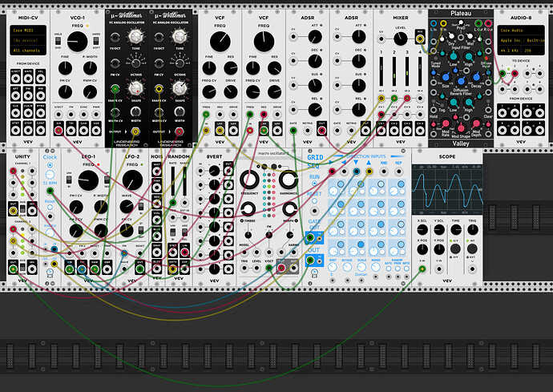Click the RUN button on GRID SEQ
This screenshot has height=392, width=553.
314,184
